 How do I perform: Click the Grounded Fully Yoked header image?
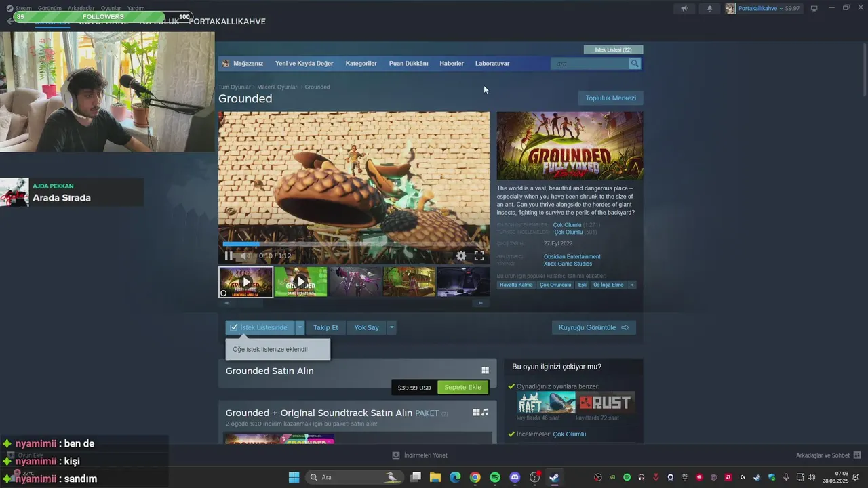pyautogui.click(x=570, y=146)
